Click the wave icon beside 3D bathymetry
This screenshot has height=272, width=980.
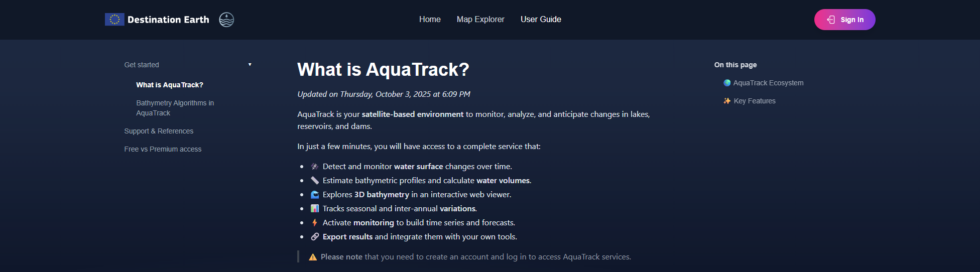click(315, 195)
